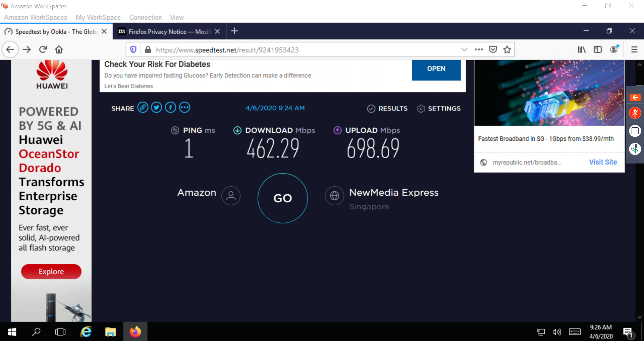Image resolution: width=644 pixels, height=341 pixels.
Task: Open the Firefox home page
Action: pos(59,50)
